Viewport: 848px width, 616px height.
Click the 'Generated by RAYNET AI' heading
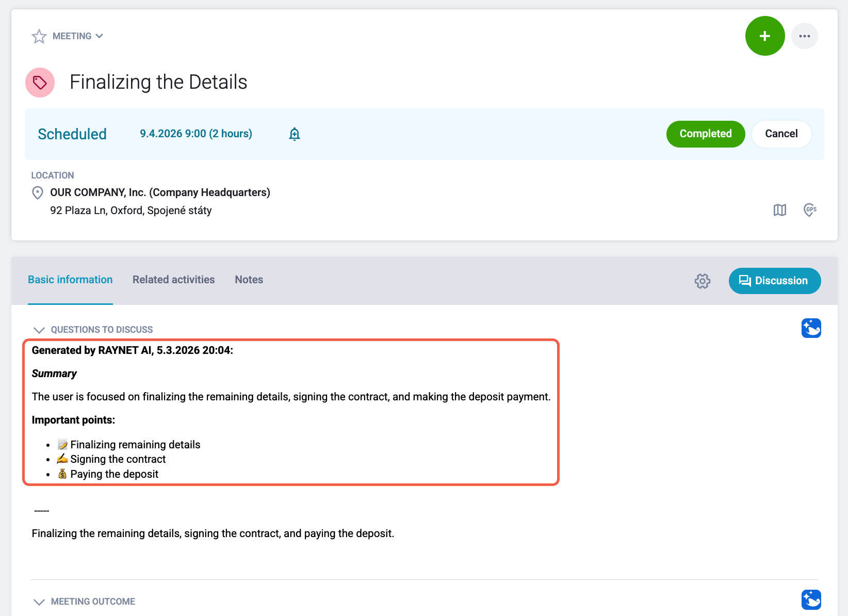coord(133,350)
